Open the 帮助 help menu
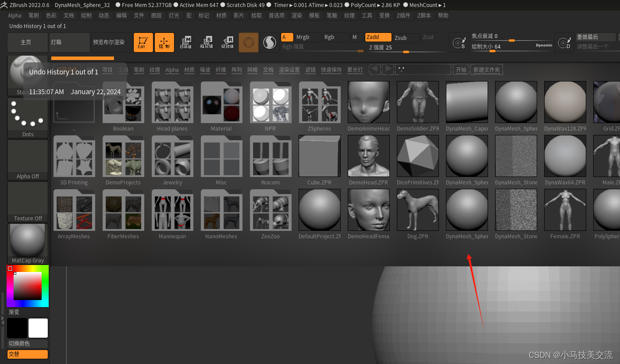This screenshot has height=364, width=620. pyautogui.click(x=443, y=15)
